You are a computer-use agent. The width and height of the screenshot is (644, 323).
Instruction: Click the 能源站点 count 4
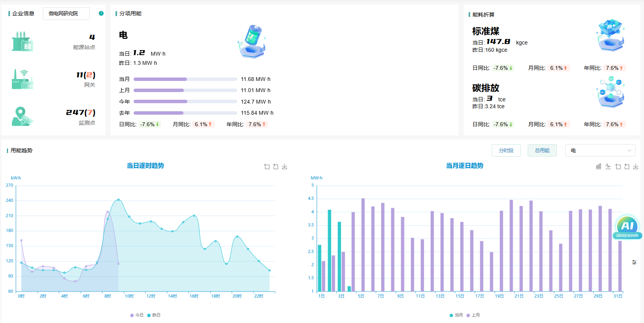click(x=92, y=37)
